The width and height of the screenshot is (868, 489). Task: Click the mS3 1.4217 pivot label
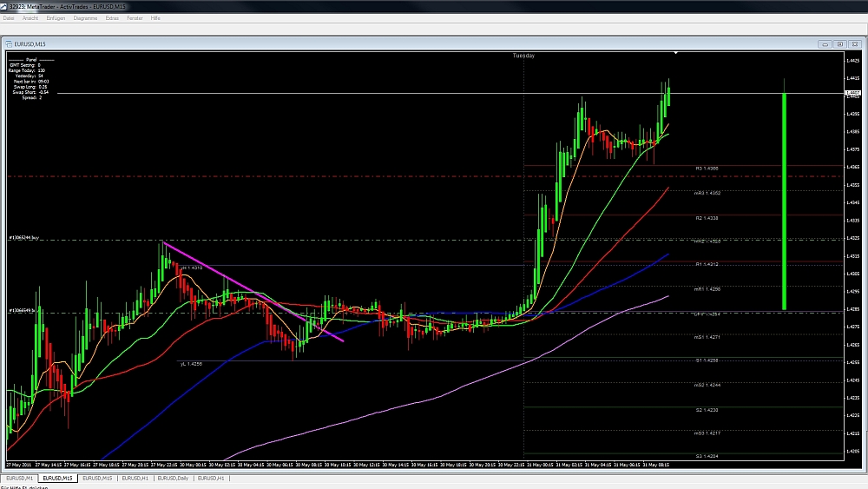tap(707, 433)
